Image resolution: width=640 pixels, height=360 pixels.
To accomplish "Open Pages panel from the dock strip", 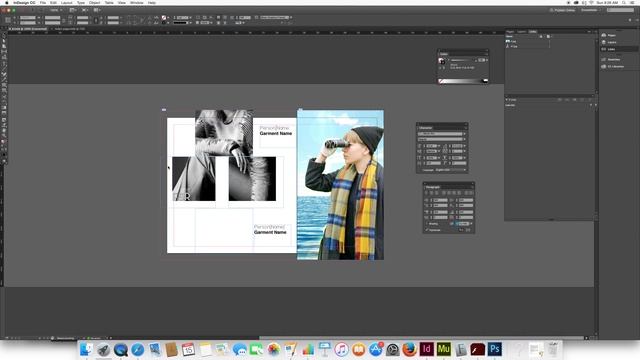I will 611,36.
